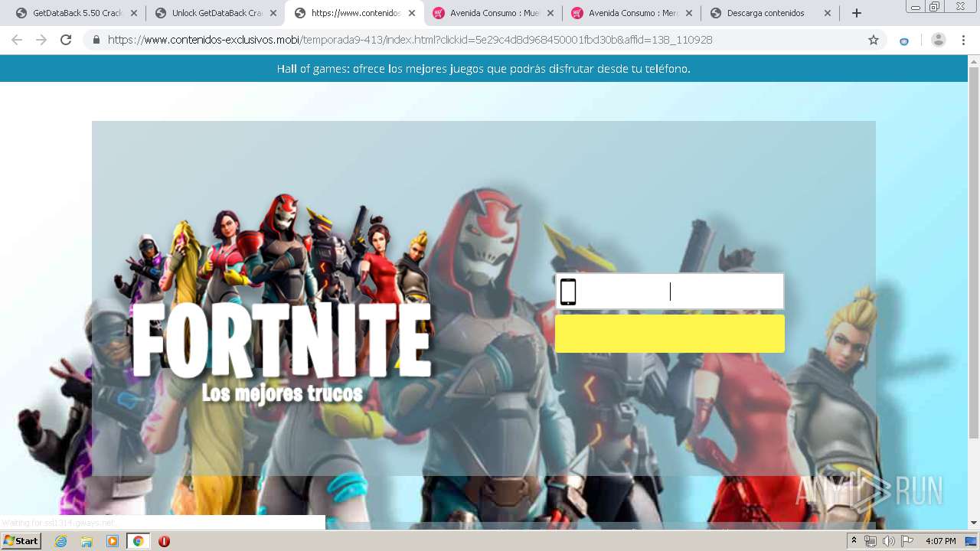Click scrollbar up arrow
Viewport: 980px width, 551px height.
click(974, 60)
